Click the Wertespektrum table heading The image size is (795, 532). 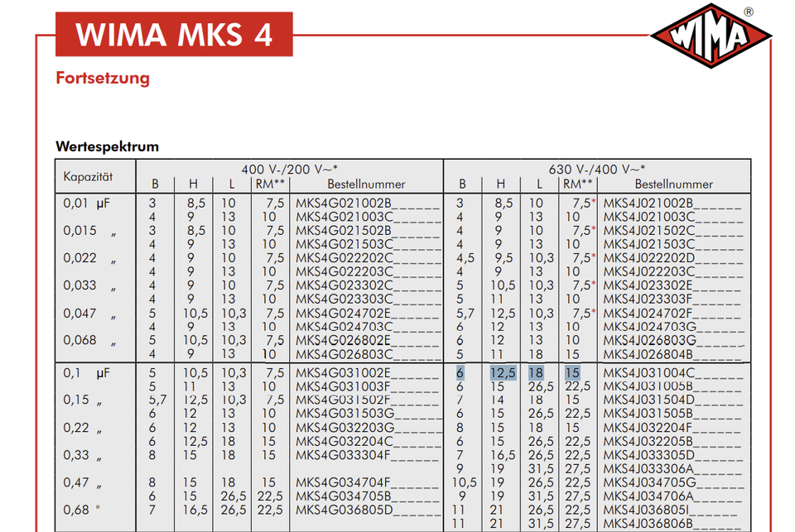click(107, 146)
